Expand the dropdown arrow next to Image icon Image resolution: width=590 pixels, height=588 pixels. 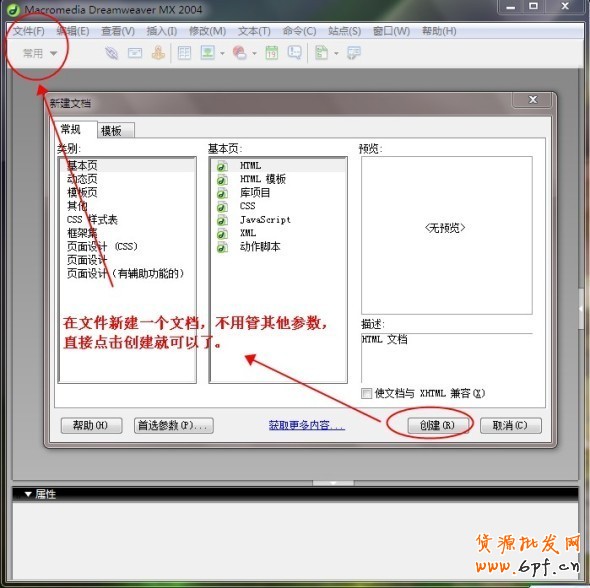222,53
